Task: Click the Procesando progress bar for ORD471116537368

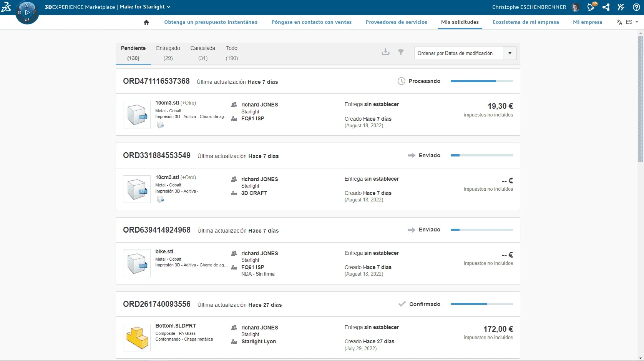Action: point(481,81)
